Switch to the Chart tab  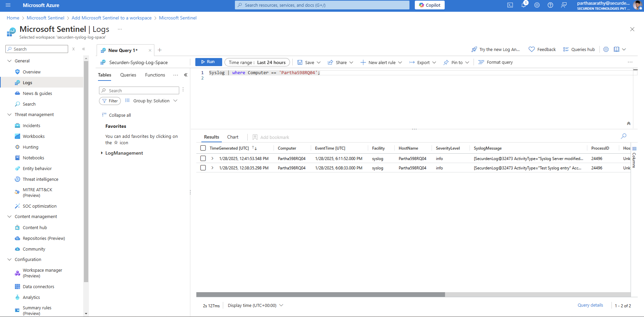click(233, 137)
